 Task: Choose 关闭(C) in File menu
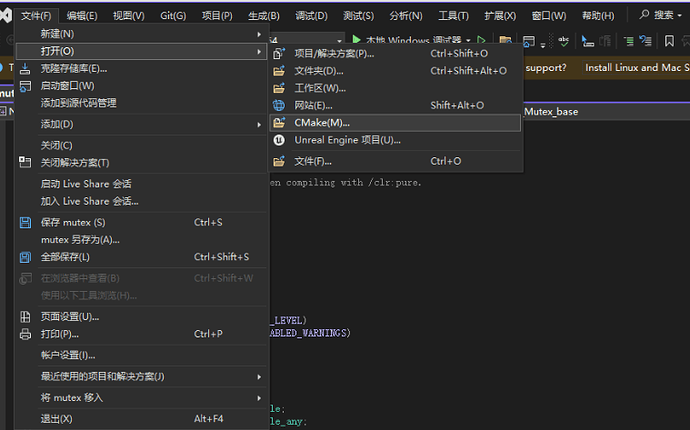click(x=56, y=145)
